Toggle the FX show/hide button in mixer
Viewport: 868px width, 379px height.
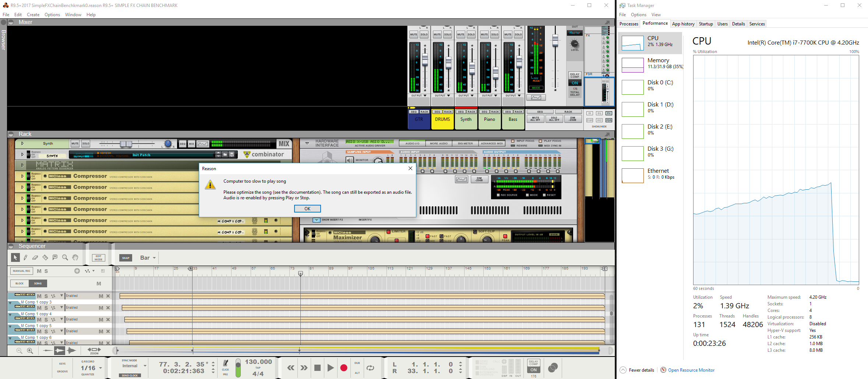[x=609, y=113]
